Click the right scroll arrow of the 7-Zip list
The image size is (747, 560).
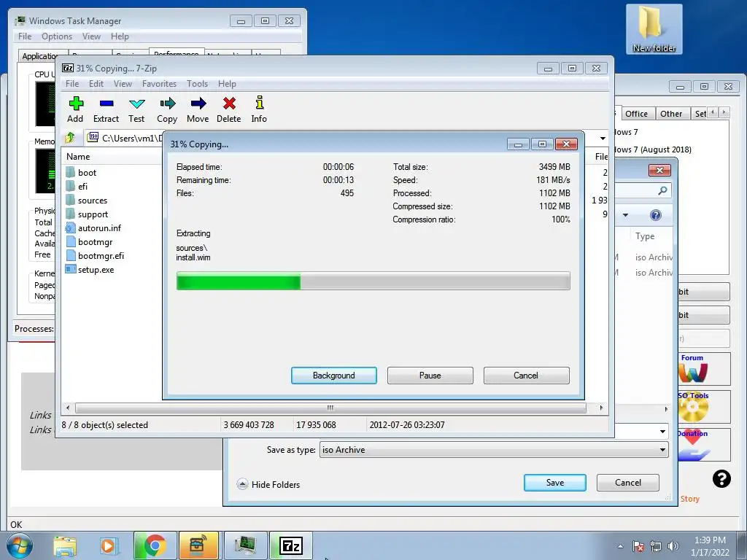[601, 408]
